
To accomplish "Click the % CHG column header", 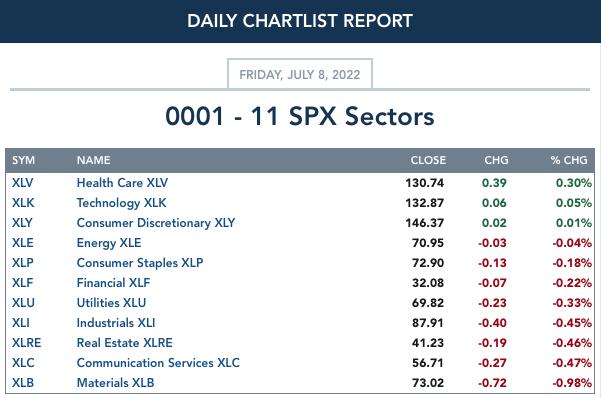I will (x=569, y=160).
